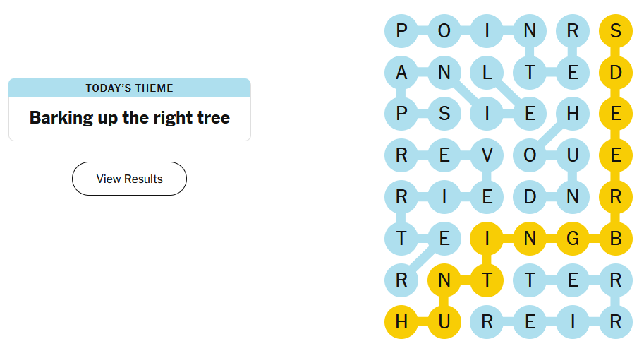
Task: Select the blue letter D tile
Action: 530,197
